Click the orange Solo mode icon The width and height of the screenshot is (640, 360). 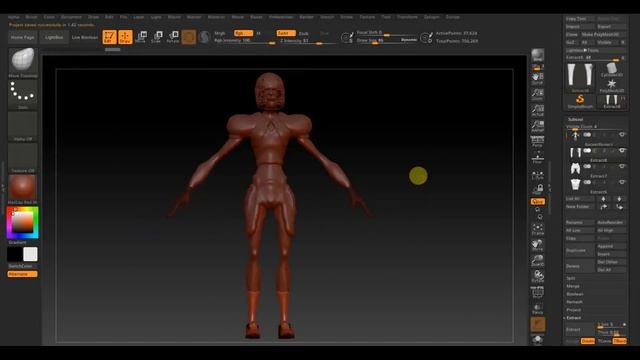click(x=538, y=324)
